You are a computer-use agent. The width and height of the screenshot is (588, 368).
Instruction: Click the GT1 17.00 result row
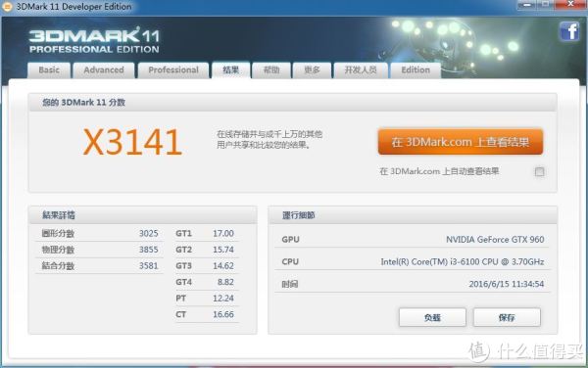click(205, 233)
